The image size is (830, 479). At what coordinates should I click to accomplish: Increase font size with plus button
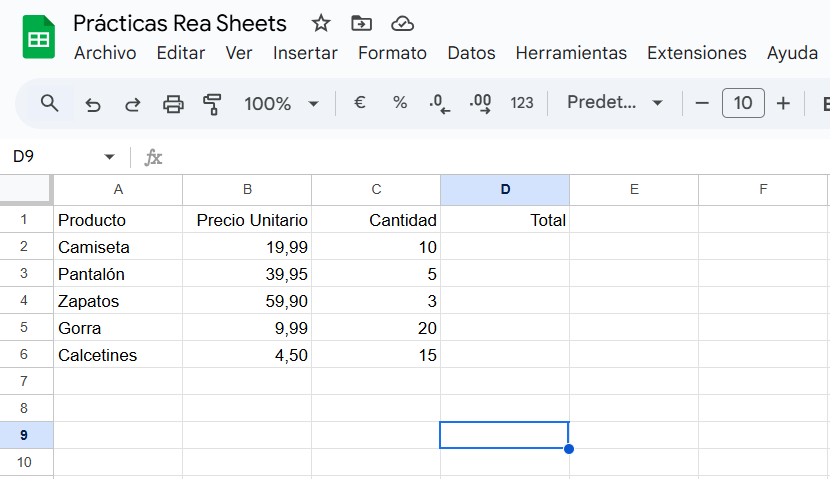[783, 103]
